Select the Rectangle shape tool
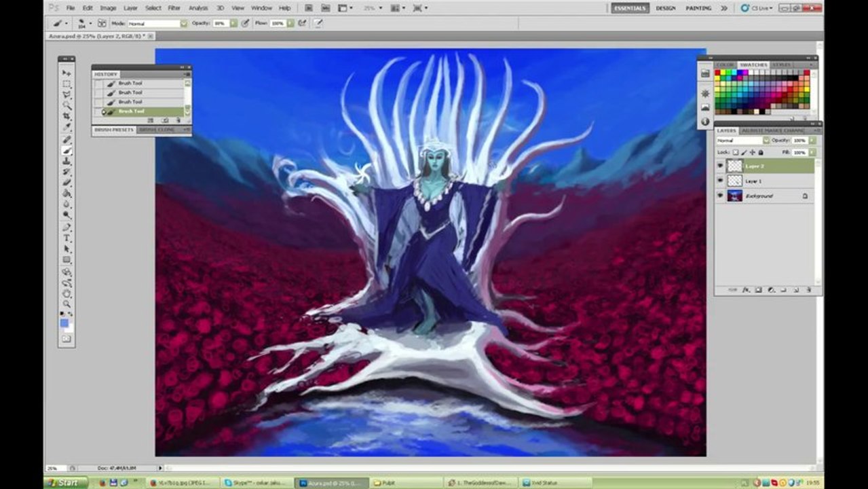The width and height of the screenshot is (868, 489). pos(67,260)
